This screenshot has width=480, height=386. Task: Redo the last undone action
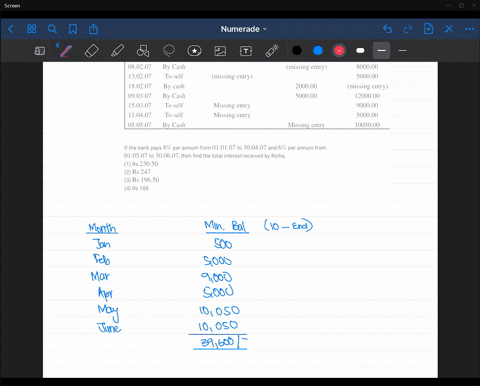408,29
